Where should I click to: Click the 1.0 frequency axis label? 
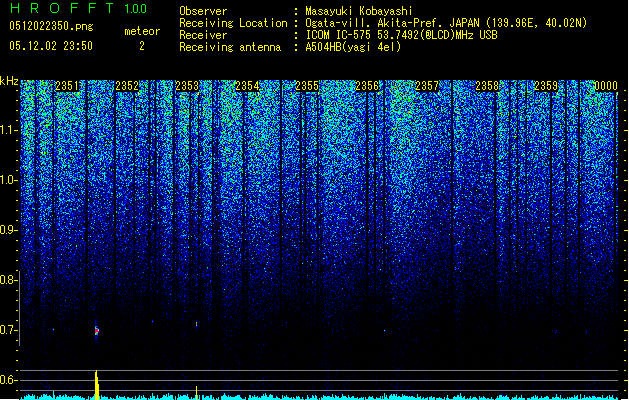click(8, 180)
